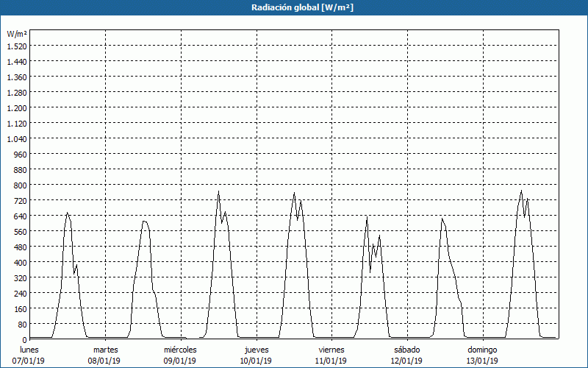This screenshot has width=588, height=368.
Task: Click Wednesday's radiation peak on the curve
Action: point(218,191)
